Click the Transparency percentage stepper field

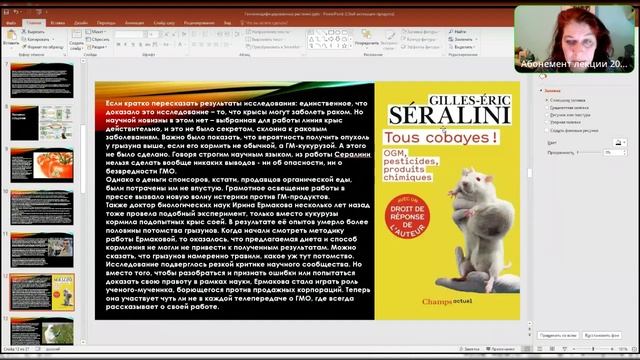(616, 152)
